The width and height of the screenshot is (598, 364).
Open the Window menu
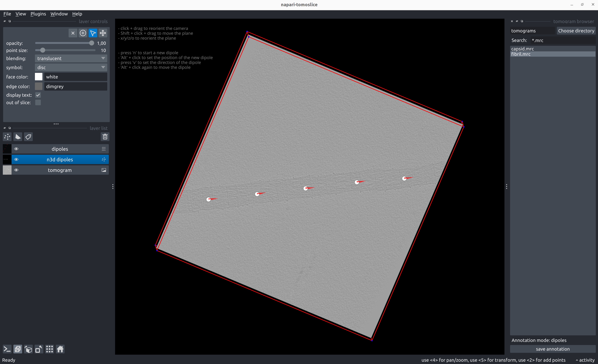click(x=59, y=14)
